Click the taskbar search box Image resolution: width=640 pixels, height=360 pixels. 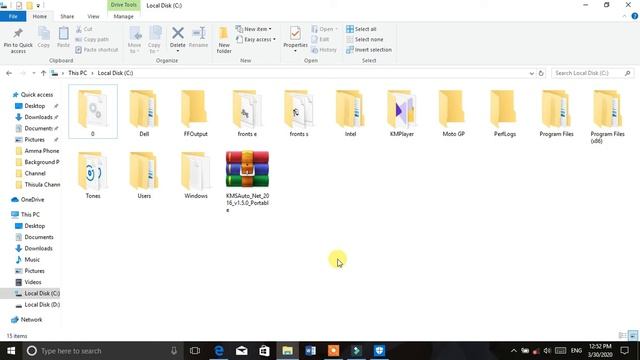102,351
